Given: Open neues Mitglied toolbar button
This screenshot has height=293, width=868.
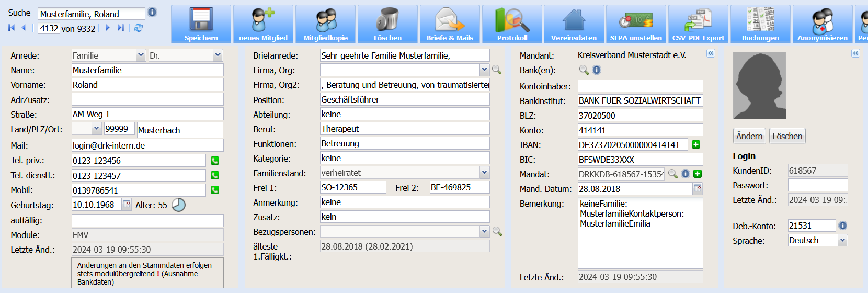Looking at the screenshot, I should tap(263, 24).
